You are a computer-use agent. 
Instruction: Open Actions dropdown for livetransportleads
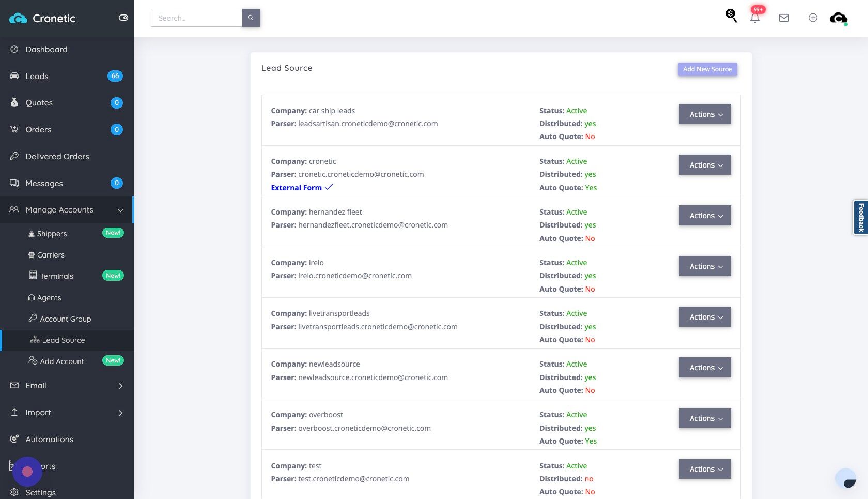pos(705,317)
